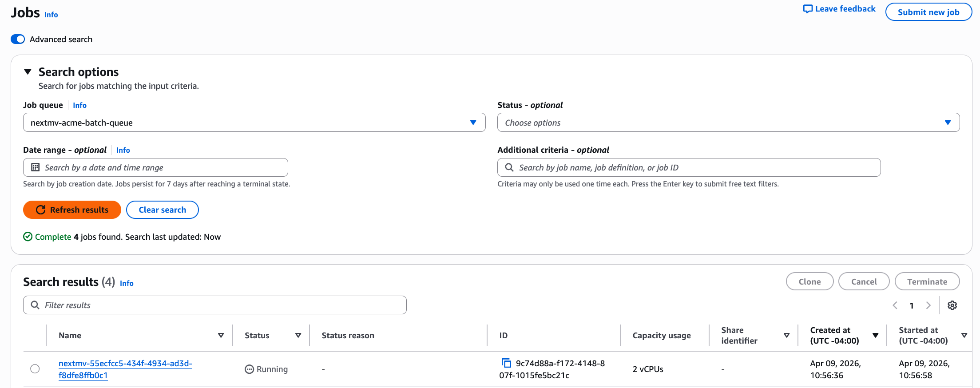Sort by Started at column arrow
The image size is (980, 388).
[964, 336]
